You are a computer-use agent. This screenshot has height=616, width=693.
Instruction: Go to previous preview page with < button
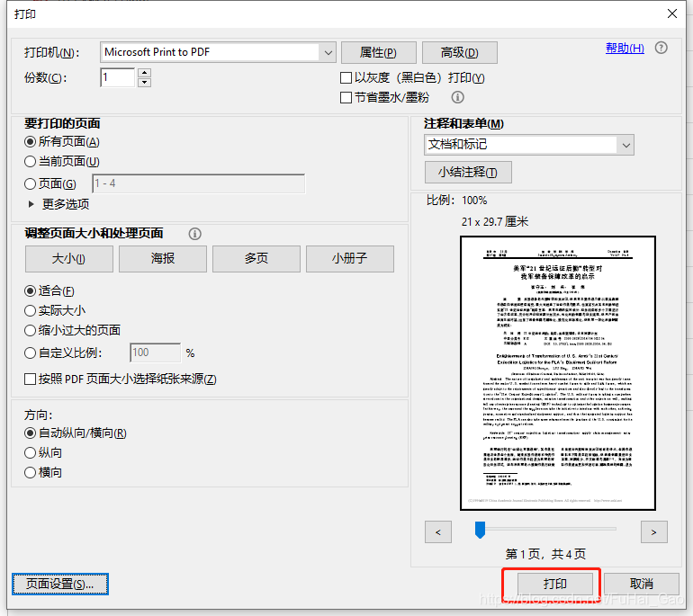438,532
